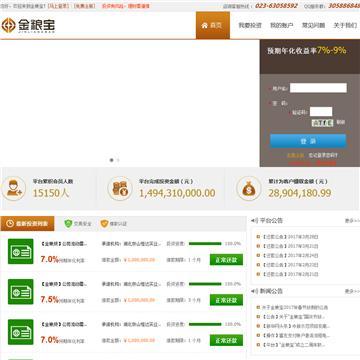Click the captcha image
This screenshot has width=360, height=360.
(x=322, y=123)
